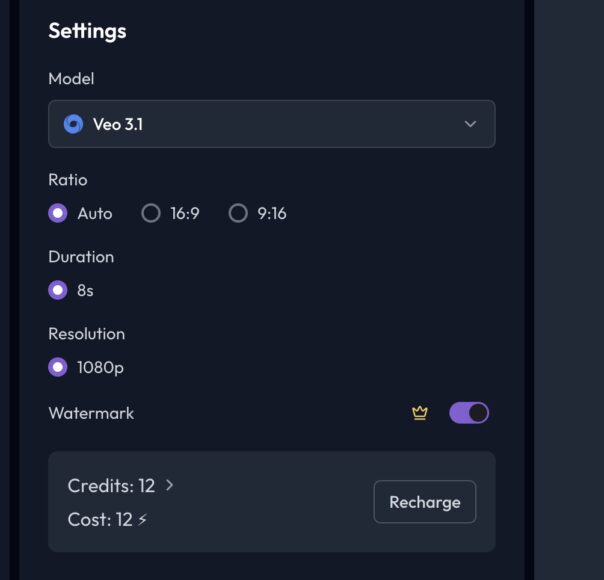This screenshot has height=580, width=604.
Task: Disable the Watermark toggle switch
Action: (x=469, y=413)
